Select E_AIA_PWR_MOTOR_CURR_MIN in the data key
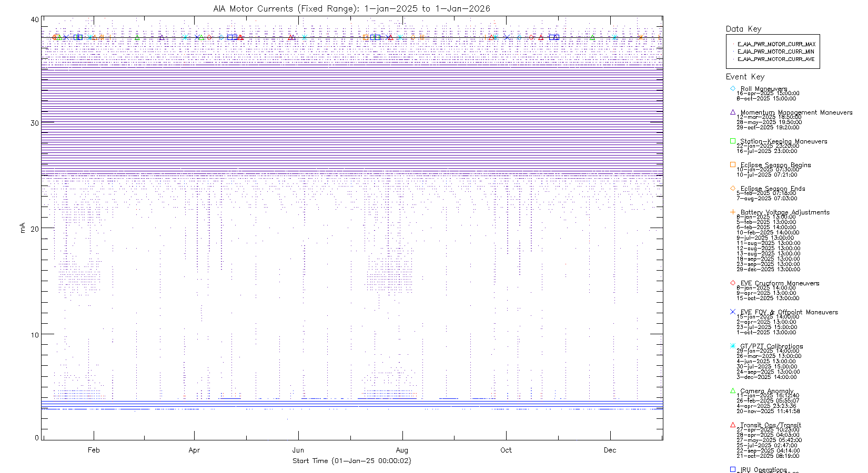The image size is (868, 473). pyautogui.click(x=775, y=52)
